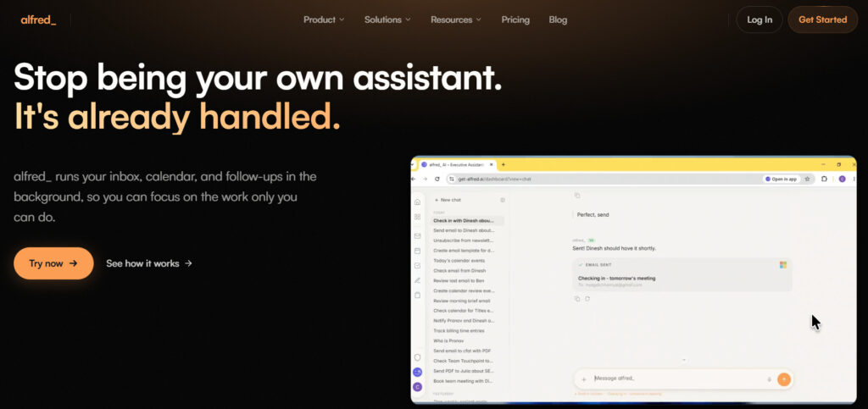Click the shield icon in the demo sidebar

[x=417, y=357]
